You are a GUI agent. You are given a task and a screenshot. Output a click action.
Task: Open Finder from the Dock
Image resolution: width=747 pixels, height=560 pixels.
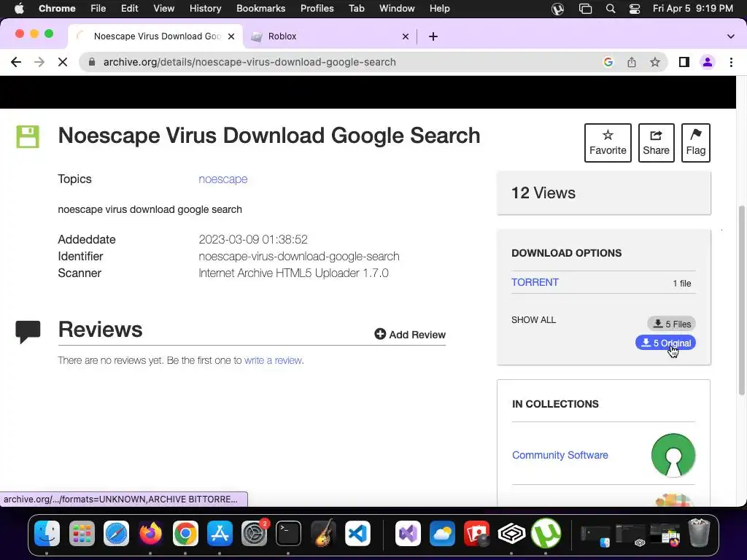coord(47,533)
